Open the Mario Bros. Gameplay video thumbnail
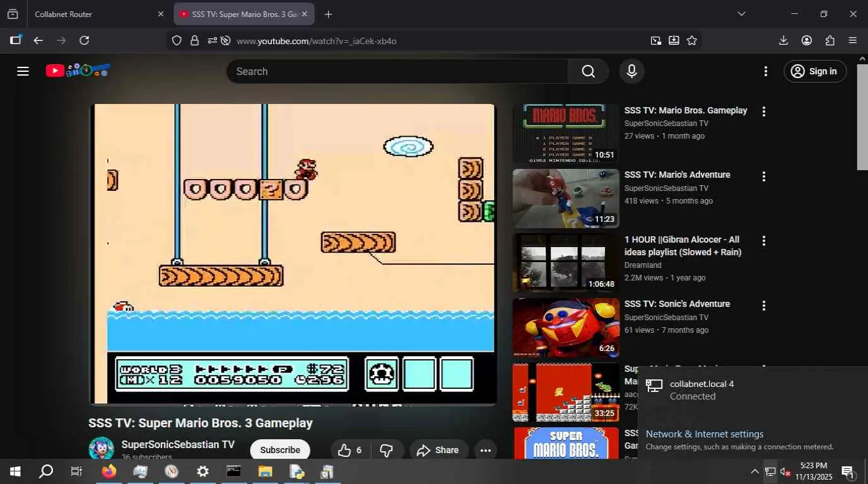The image size is (868, 484). (566, 134)
